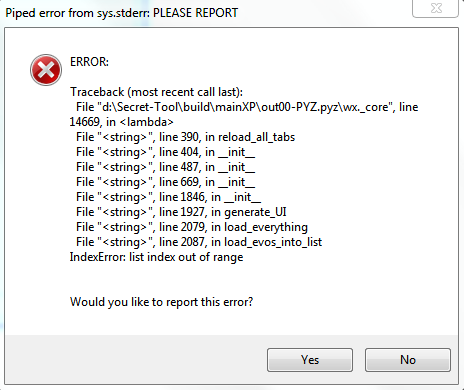
Task: Click the dialog title 'Piped error from sys.stderr'
Action: 77,13
